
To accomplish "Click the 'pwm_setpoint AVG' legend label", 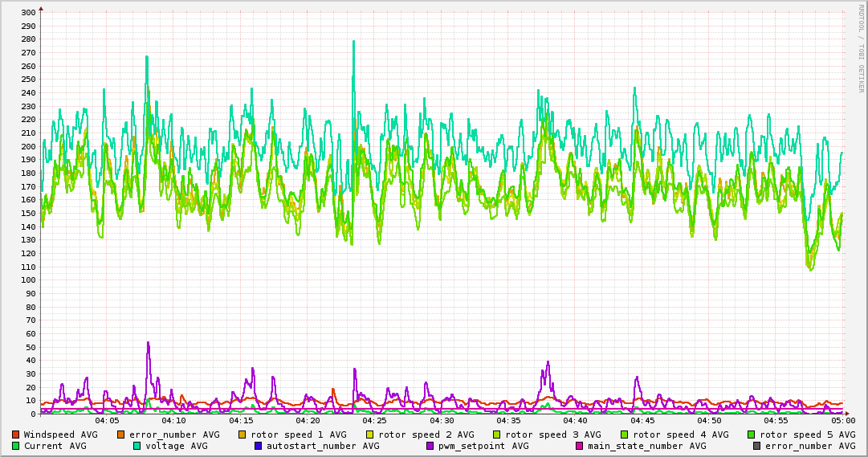I will coord(483,447).
